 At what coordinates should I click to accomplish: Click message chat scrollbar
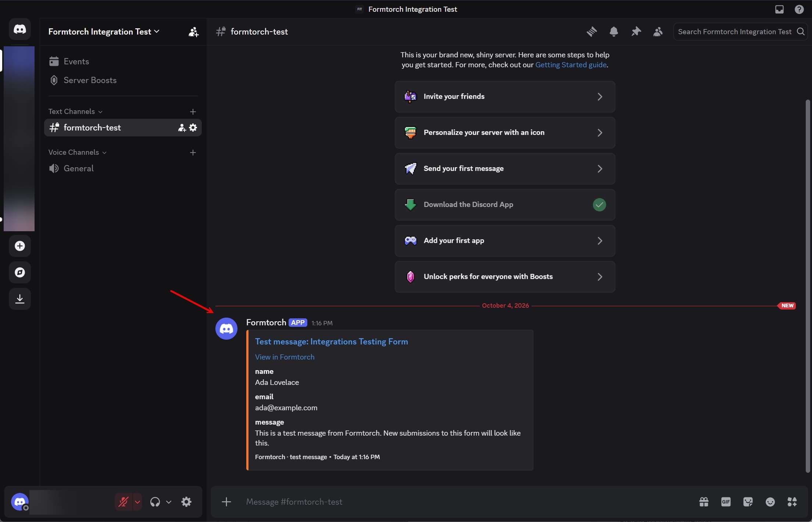[x=808, y=286]
